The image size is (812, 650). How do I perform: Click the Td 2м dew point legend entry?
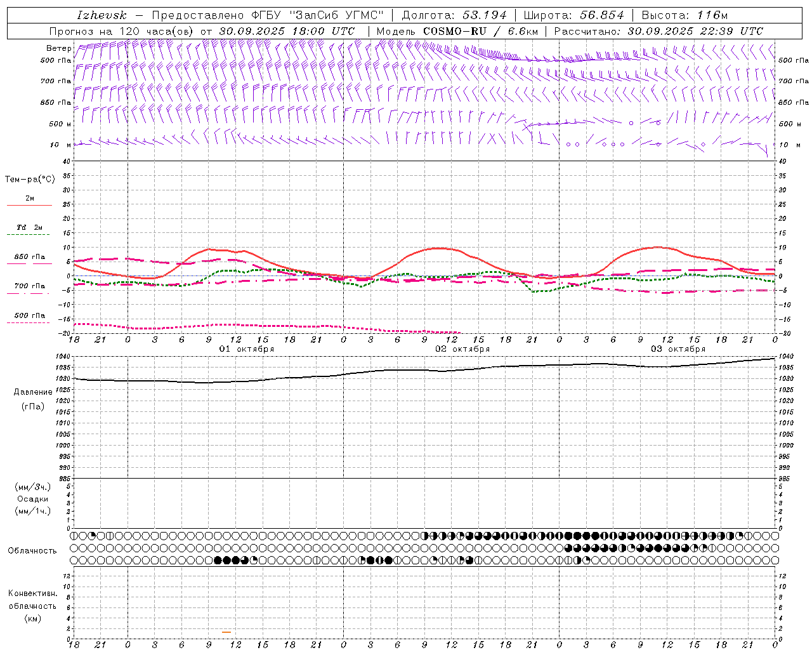pyautogui.click(x=30, y=227)
